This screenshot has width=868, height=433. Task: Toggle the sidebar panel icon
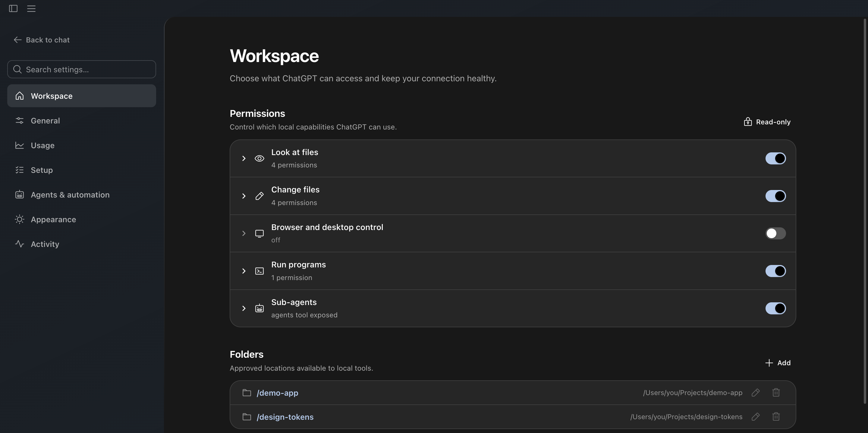[13, 8]
